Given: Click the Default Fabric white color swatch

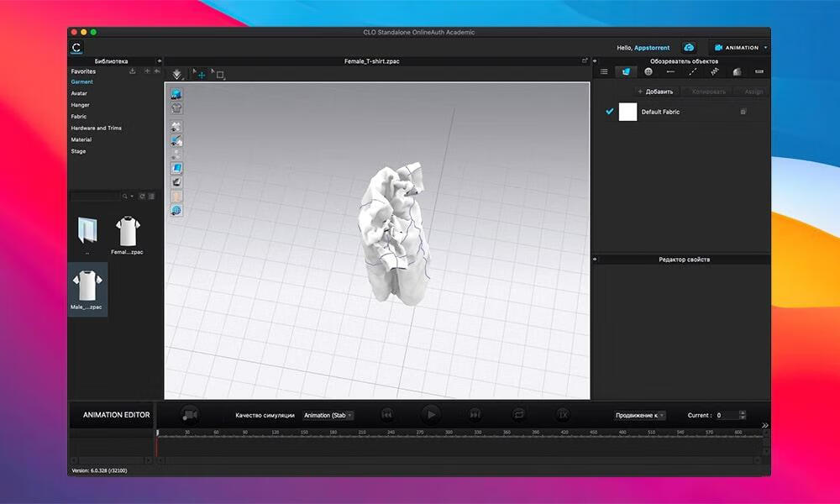Looking at the screenshot, I should click(x=627, y=112).
